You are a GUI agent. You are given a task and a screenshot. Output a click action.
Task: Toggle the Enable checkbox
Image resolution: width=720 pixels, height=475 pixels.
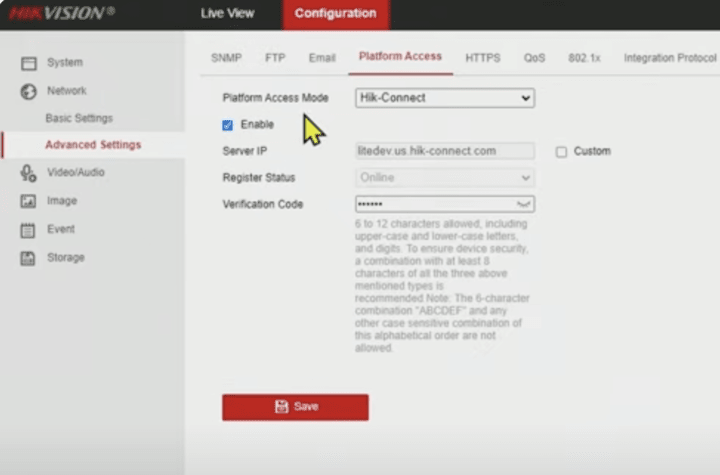[x=228, y=125]
